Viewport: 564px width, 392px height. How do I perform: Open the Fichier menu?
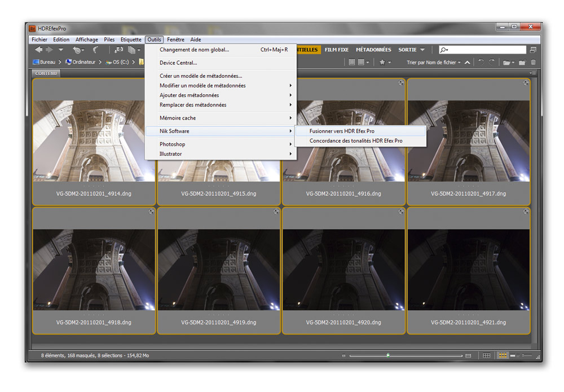[x=39, y=39]
